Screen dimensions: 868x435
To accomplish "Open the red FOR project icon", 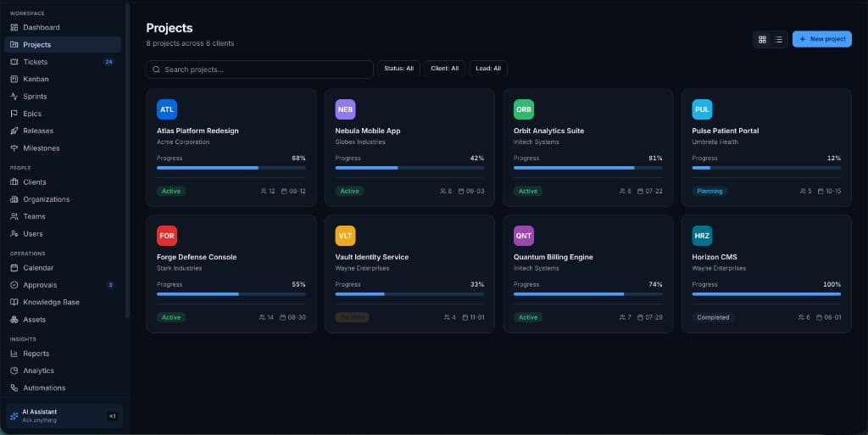I will (x=167, y=236).
